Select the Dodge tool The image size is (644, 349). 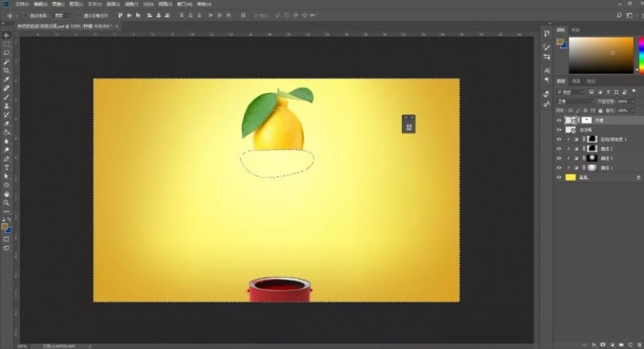tap(6, 150)
